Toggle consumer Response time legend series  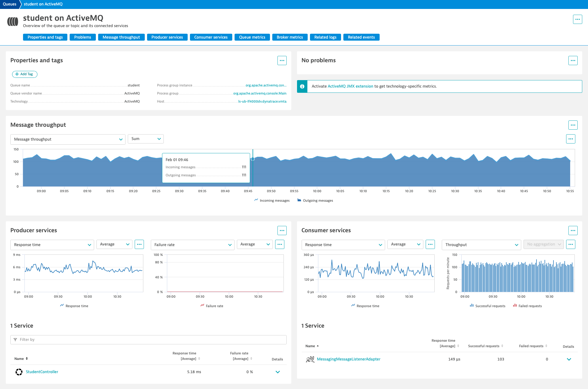point(365,306)
